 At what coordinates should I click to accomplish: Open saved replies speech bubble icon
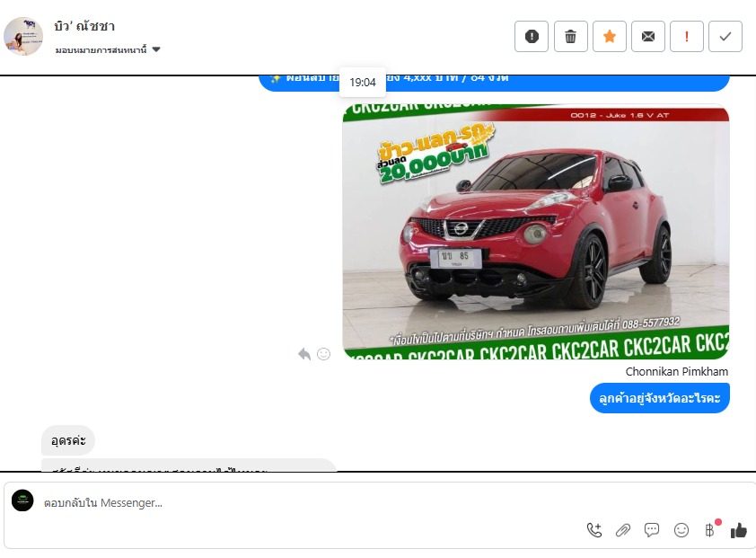click(652, 530)
